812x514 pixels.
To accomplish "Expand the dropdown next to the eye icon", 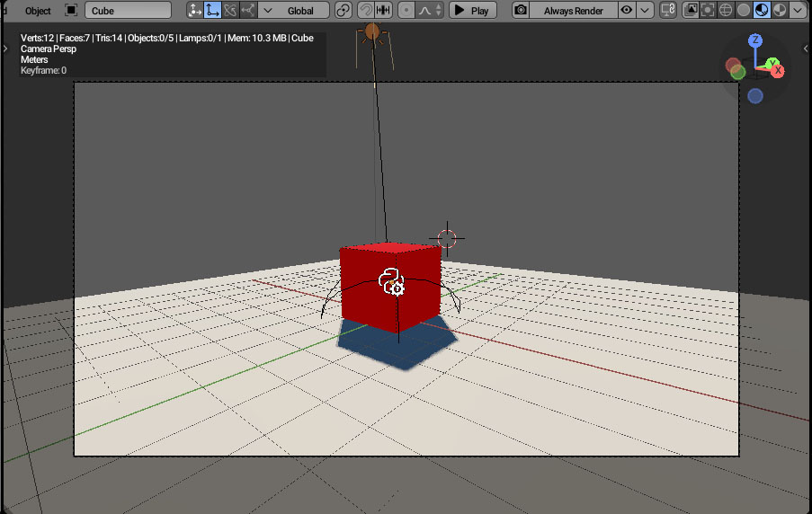I will (645, 11).
